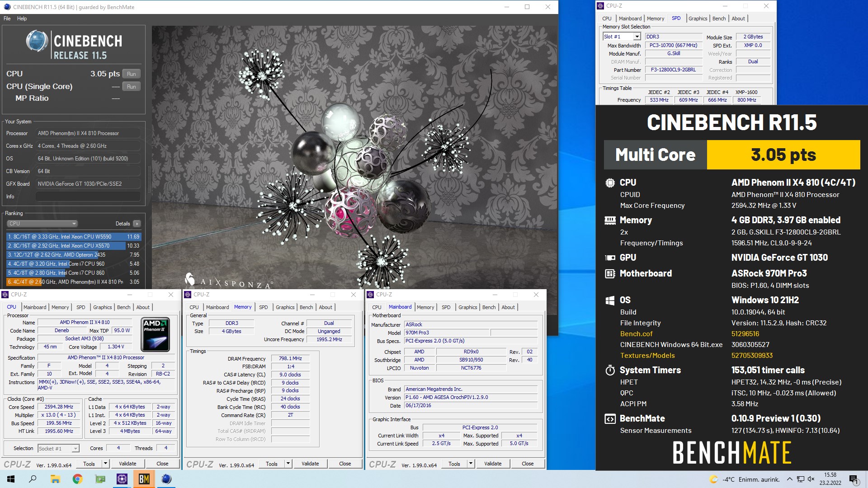868x488 pixels.
Task: Open the File menu in Cinebench
Action: (x=7, y=19)
